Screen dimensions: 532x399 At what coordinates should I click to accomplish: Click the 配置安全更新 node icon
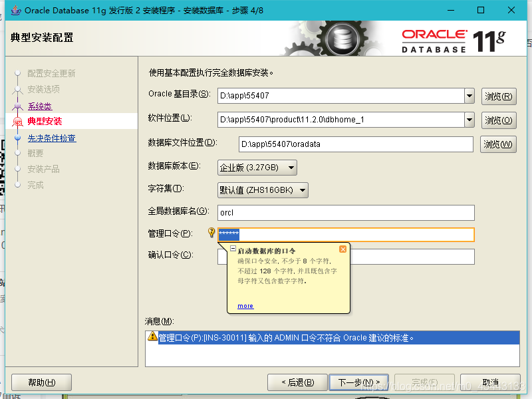pos(17,73)
